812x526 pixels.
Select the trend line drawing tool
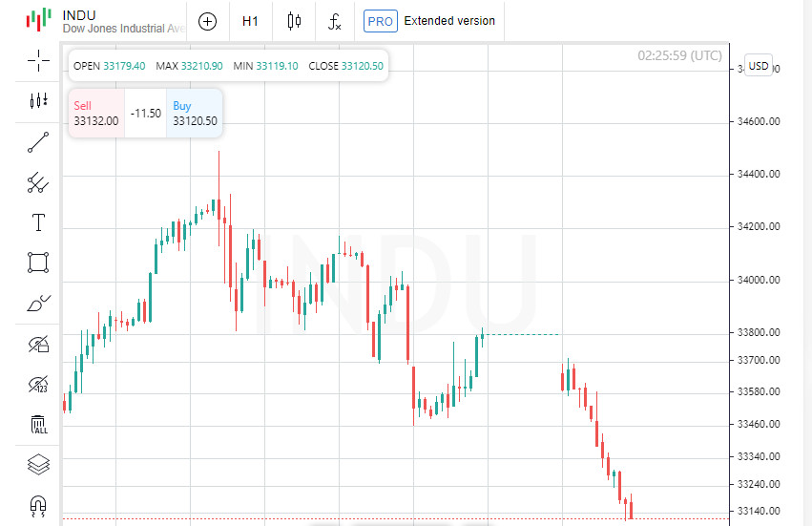38,143
